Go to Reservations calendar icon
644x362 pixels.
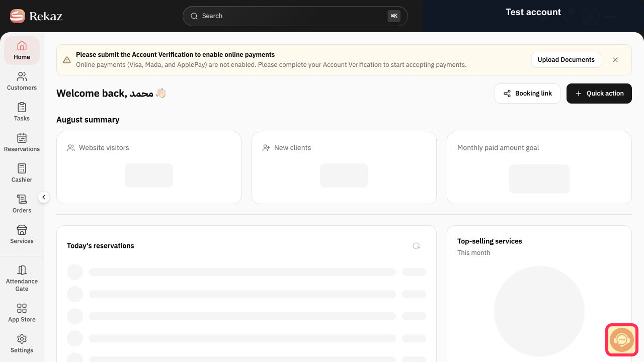click(22, 138)
